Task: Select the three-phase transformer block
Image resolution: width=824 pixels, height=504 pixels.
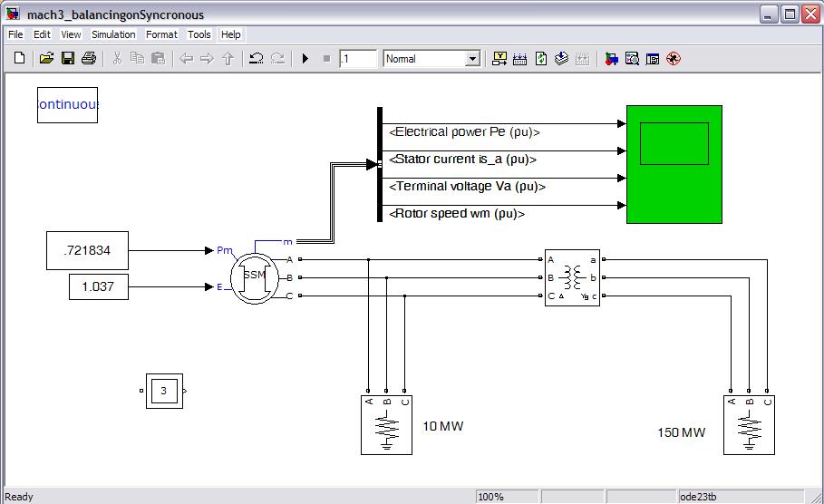Action: click(x=572, y=277)
